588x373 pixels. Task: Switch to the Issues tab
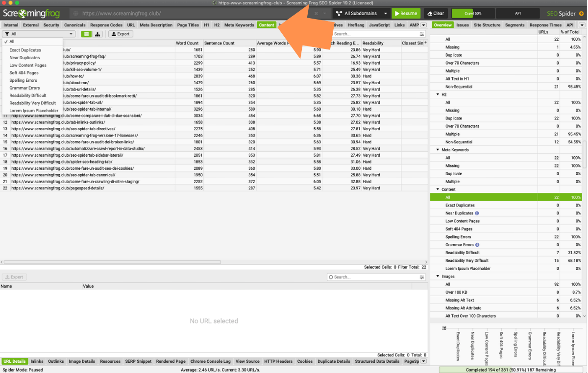tap(462, 25)
